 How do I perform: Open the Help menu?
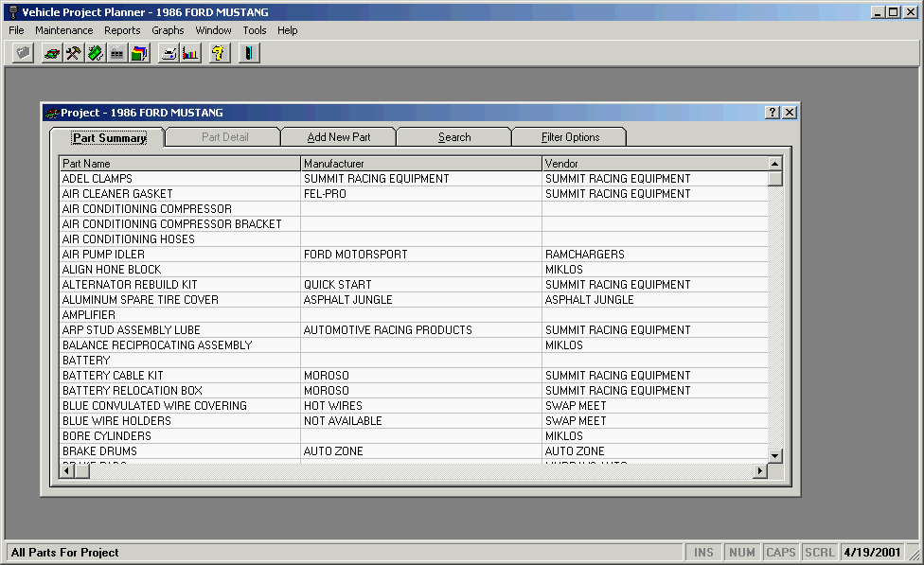pyautogui.click(x=288, y=30)
